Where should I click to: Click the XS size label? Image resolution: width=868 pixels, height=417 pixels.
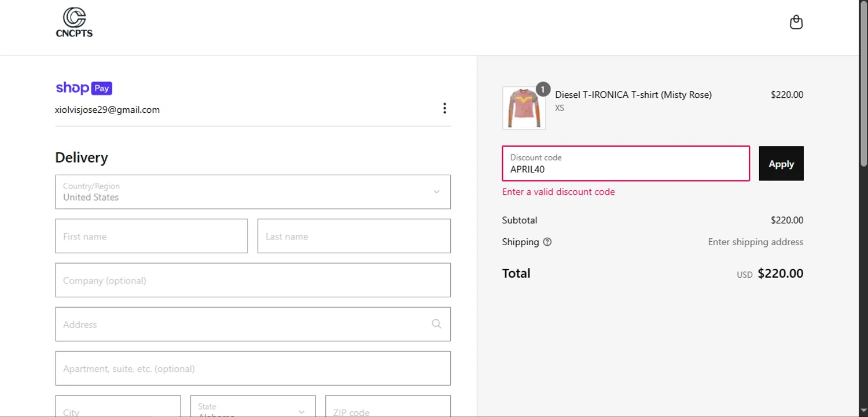click(x=560, y=108)
